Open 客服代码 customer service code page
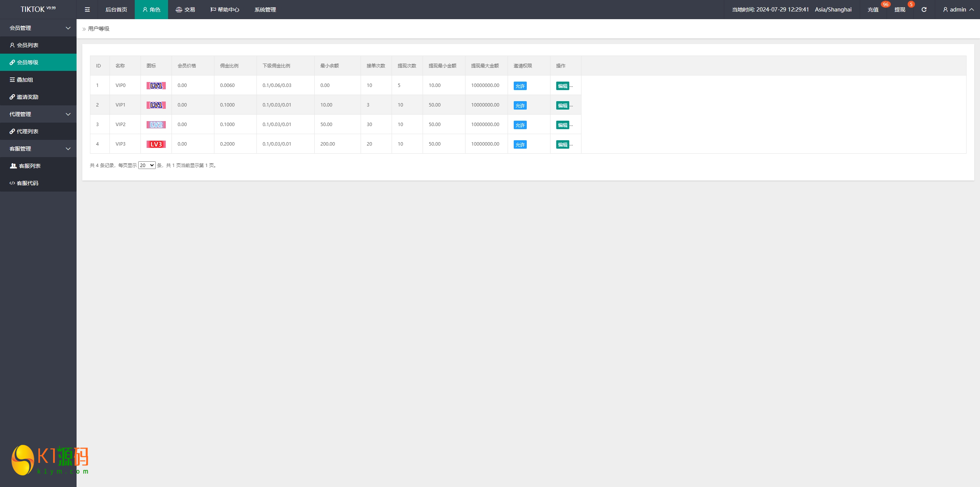 point(27,183)
